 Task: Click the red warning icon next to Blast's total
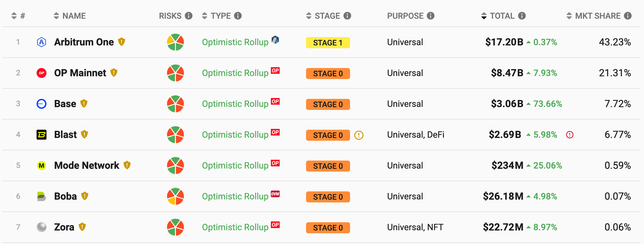point(570,135)
